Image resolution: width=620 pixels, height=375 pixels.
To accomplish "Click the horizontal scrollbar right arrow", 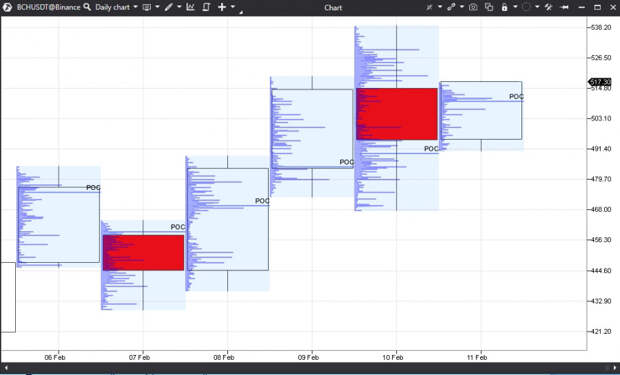I will (615, 368).
